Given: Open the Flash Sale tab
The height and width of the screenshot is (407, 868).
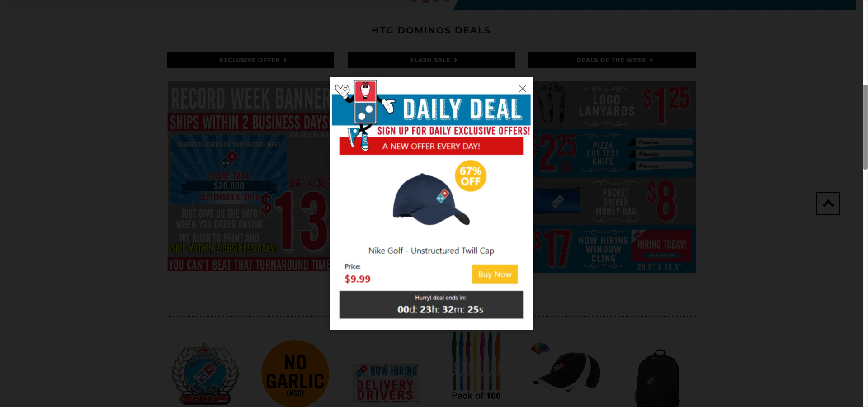Looking at the screenshot, I should 431,60.
